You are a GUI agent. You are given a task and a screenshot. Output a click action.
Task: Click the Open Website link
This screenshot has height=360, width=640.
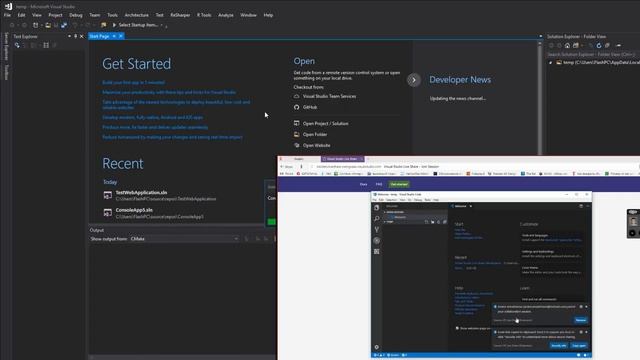(x=316, y=145)
